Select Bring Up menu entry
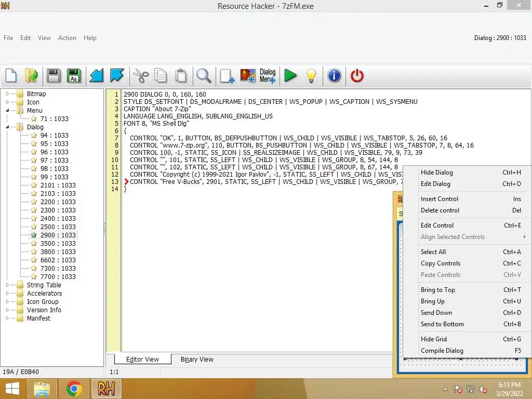This screenshot has height=399, width=532. (467, 301)
